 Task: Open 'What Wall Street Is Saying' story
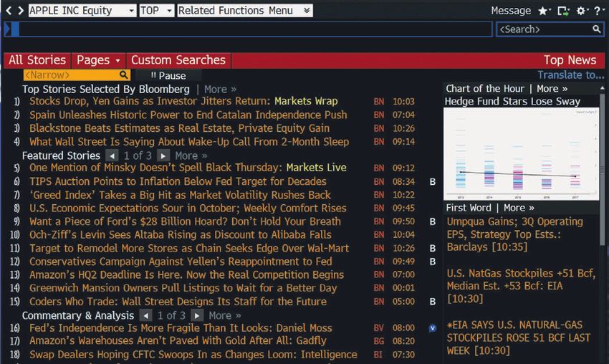[188, 142]
